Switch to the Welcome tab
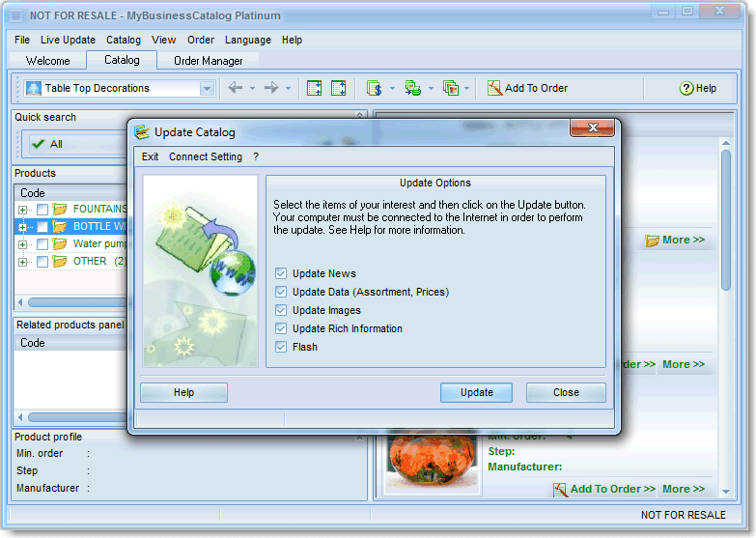The height and width of the screenshot is (538, 756). pos(47,61)
